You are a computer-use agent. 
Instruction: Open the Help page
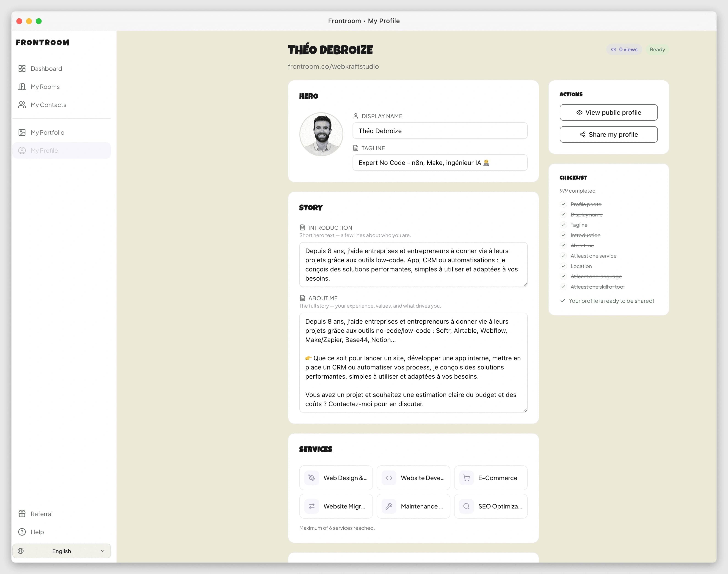click(61, 532)
